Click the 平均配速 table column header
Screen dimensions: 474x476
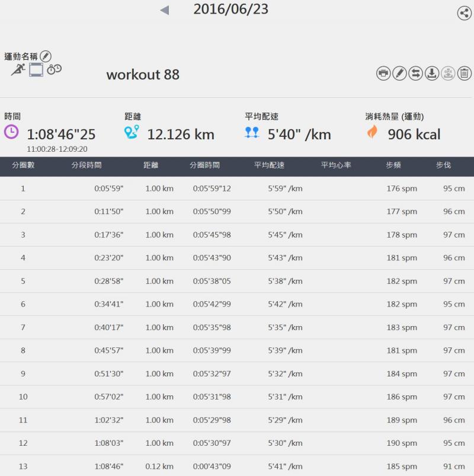(x=269, y=165)
